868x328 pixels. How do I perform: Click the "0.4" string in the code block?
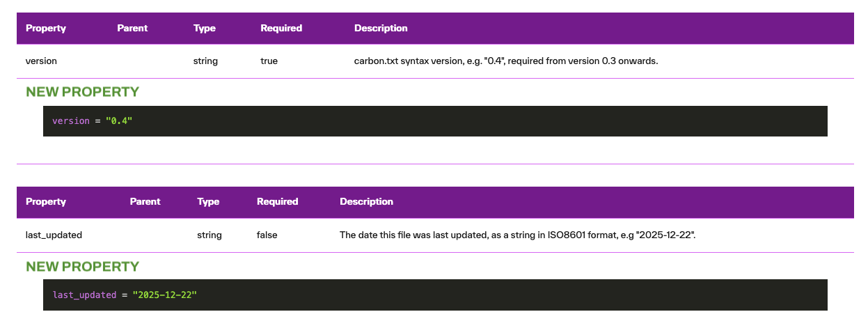(118, 121)
